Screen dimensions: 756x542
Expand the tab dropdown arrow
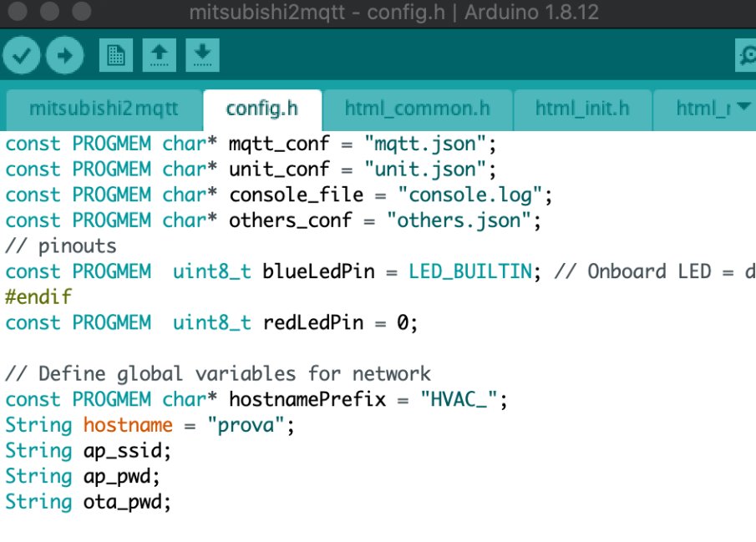pos(743,106)
